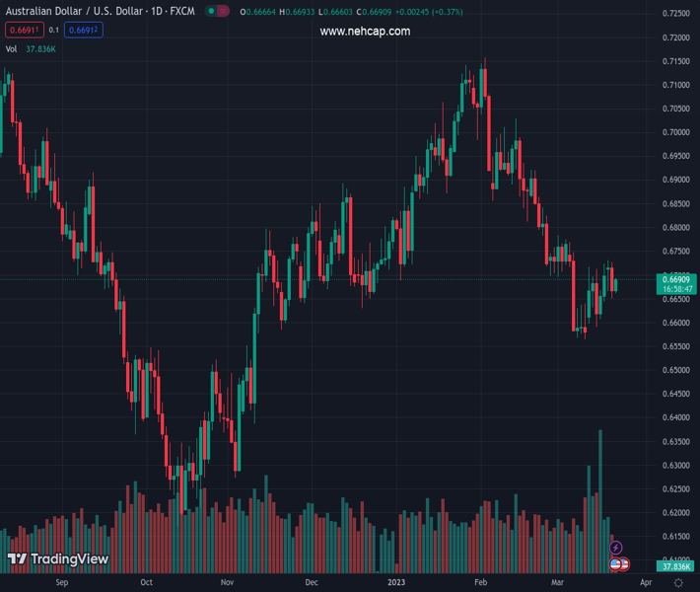Click the purple lightning event icon

point(616,548)
